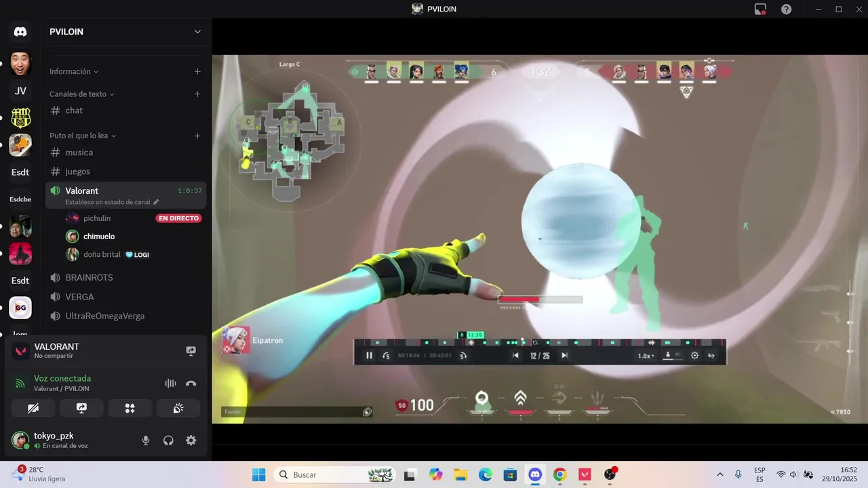
Task: Mute your microphone
Action: pos(145,441)
